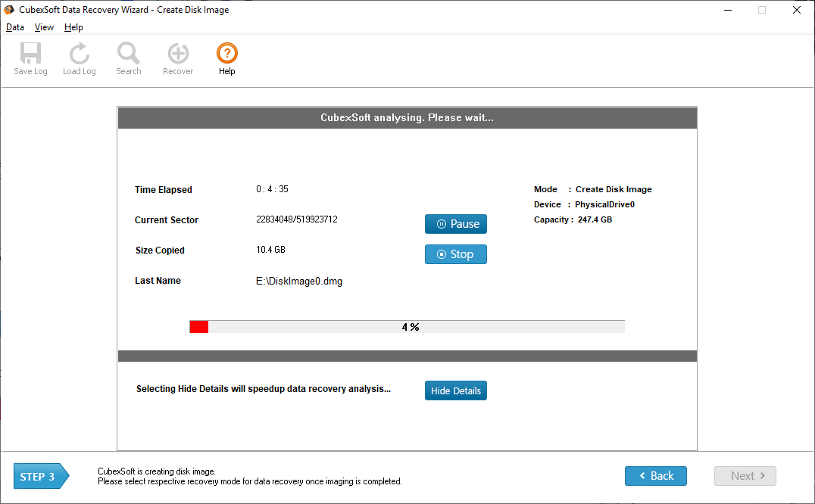Image resolution: width=815 pixels, height=504 pixels.
Task: Pause the disk image creation
Action: (455, 224)
